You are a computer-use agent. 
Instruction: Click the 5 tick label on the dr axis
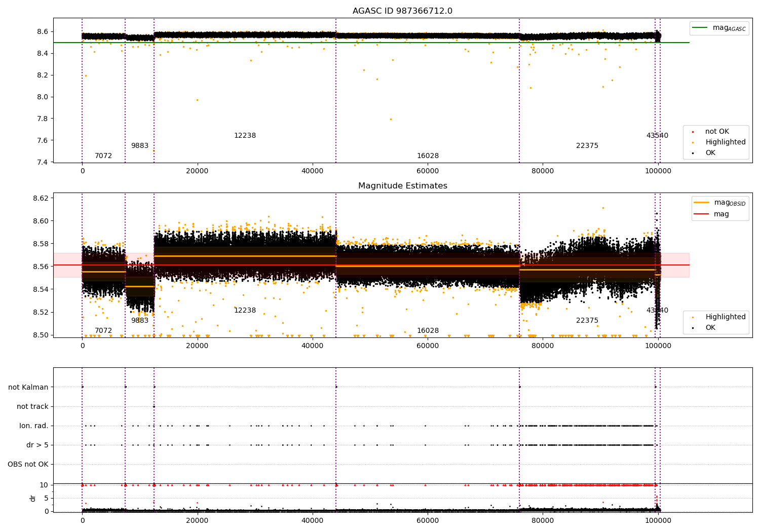tap(46, 498)
